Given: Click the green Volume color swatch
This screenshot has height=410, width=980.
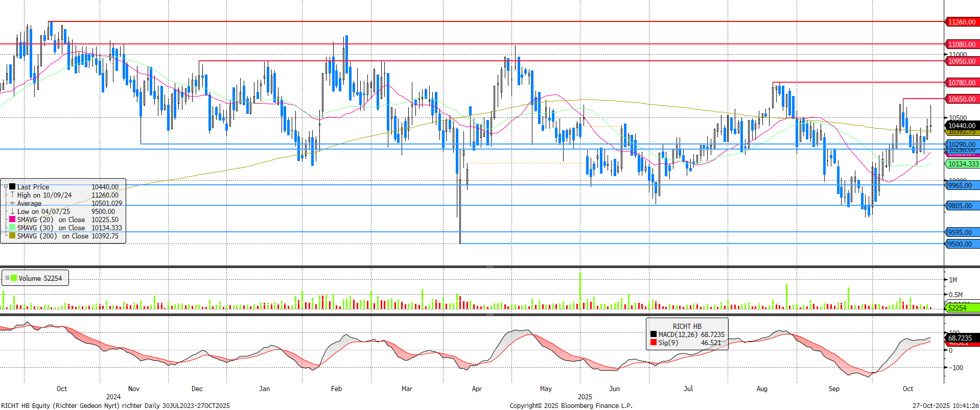Looking at the screenshot, I should 14,278.
